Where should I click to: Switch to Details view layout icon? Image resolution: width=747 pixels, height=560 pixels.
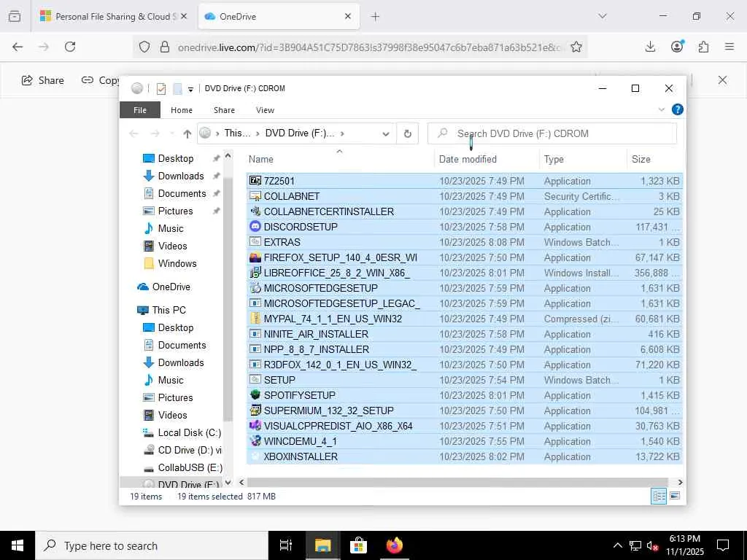659,496
